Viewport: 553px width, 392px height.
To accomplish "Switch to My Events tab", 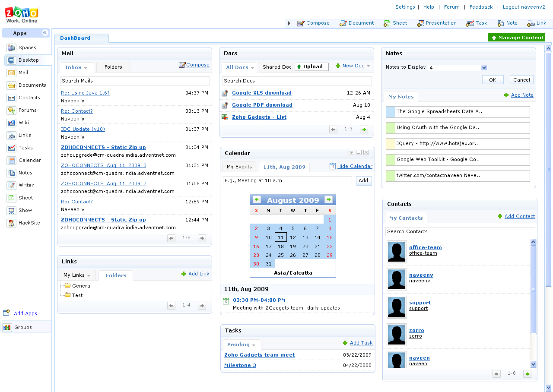I will (x=239, y=167).
